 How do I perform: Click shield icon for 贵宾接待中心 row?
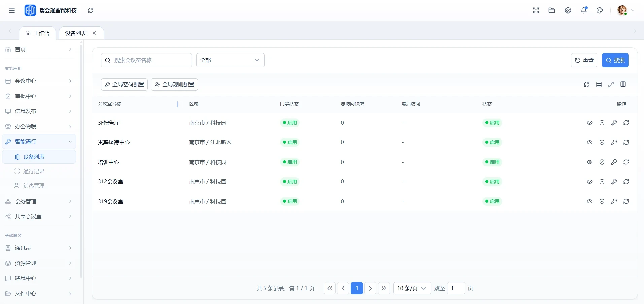tap(602, 142)
